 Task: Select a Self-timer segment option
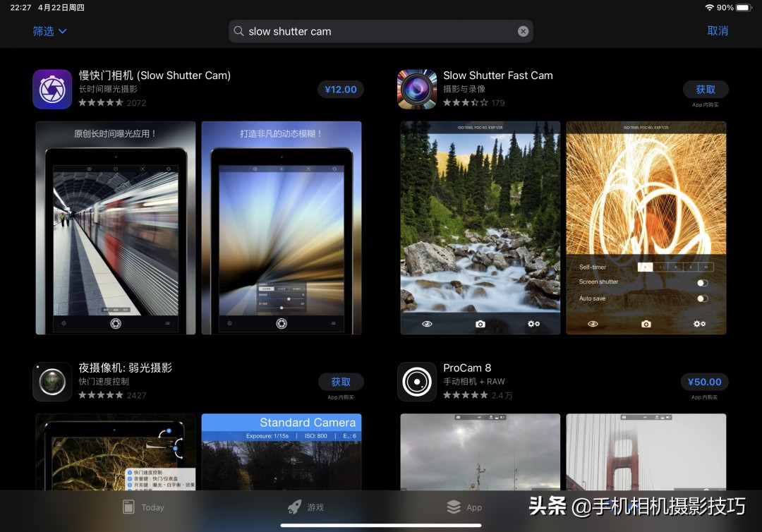[675, 267]
